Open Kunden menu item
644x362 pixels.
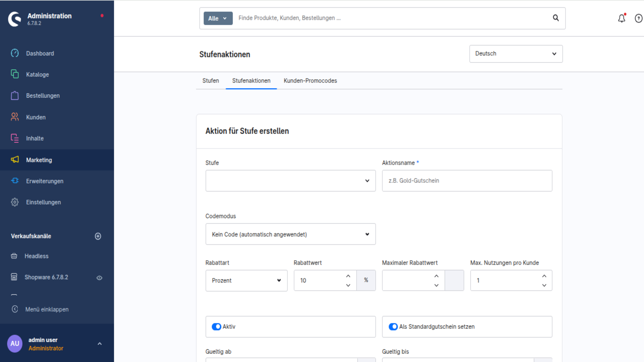(x=57, y=117)
